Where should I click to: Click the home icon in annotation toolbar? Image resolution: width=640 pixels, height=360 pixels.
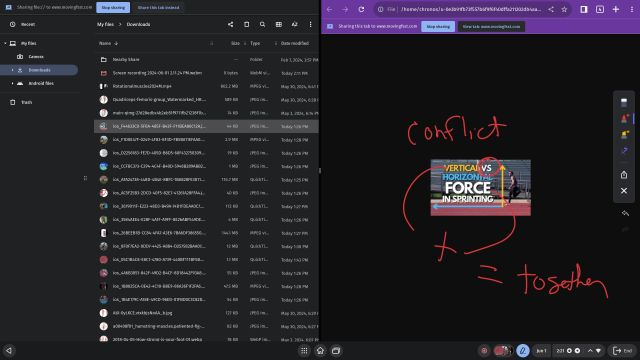(624, 175)
